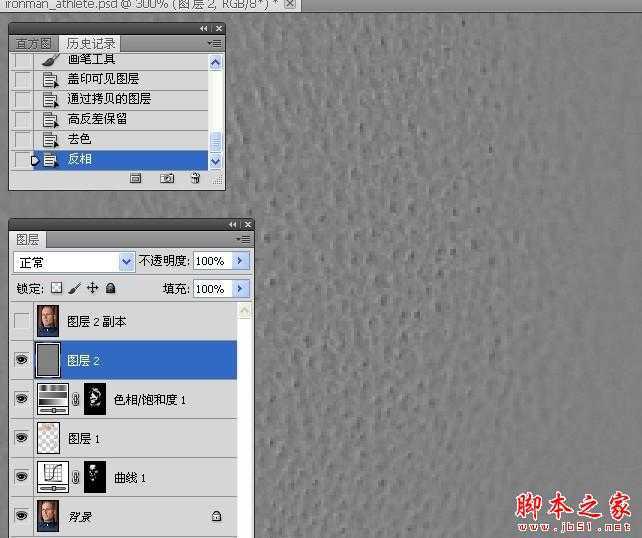Viewport: 642px width, 538px height.
Task: Click link icon on 色相/饱和度 1 layer
Action: pos(76,399)
